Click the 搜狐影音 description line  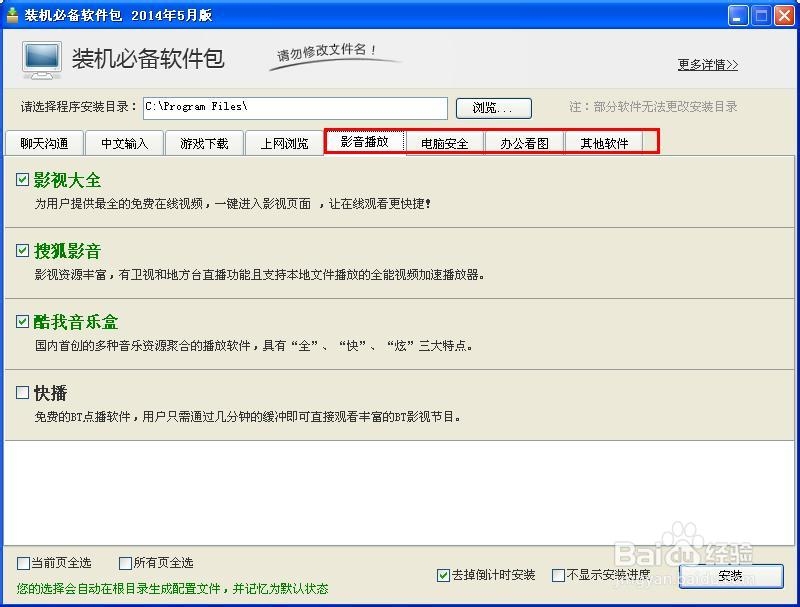pos(259,275)
